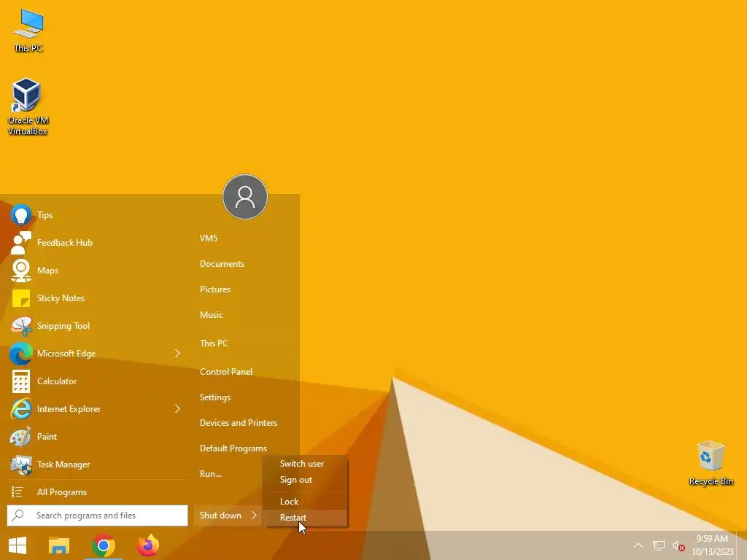Open Google Chrome from taskbar
This screenshot has height=560, width=747.
(104, 545)
